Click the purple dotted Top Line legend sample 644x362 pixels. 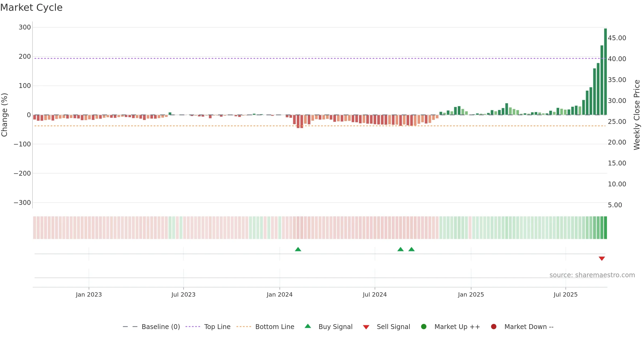(x=193, y=327)
